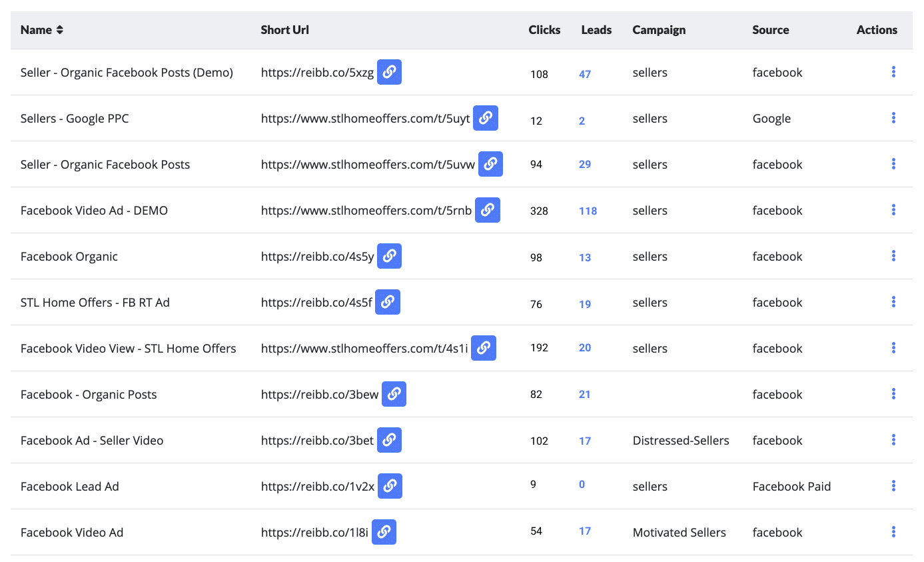Click the Facebook Video View - STL Home Offers name

click(x=129, y=349)
